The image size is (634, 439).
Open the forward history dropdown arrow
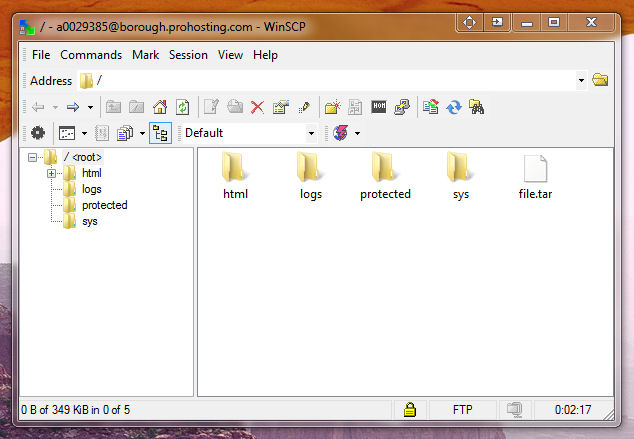click(91, 108)
